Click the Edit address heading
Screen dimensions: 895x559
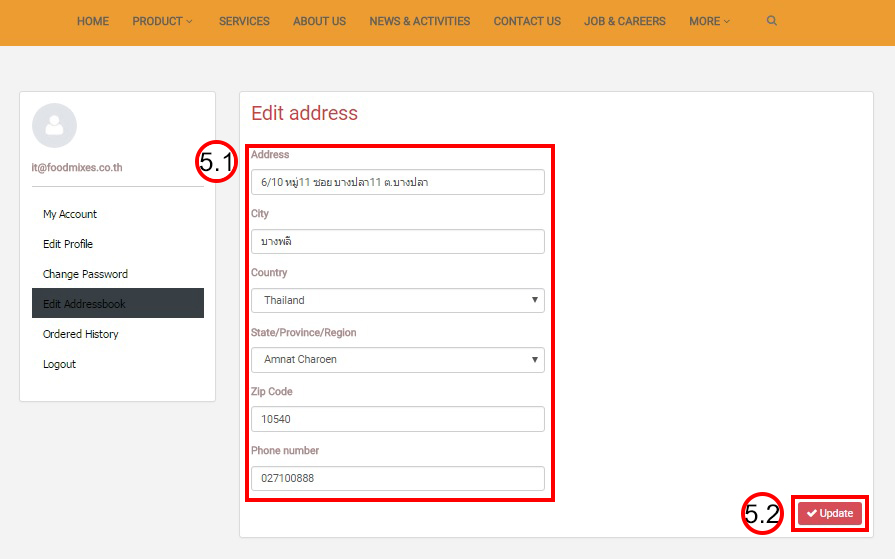coord(304,113)
